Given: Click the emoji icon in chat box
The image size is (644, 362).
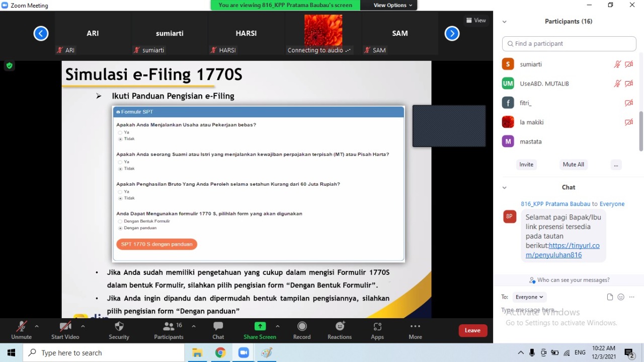Looking at the screenshot, I should pos(621,297).
